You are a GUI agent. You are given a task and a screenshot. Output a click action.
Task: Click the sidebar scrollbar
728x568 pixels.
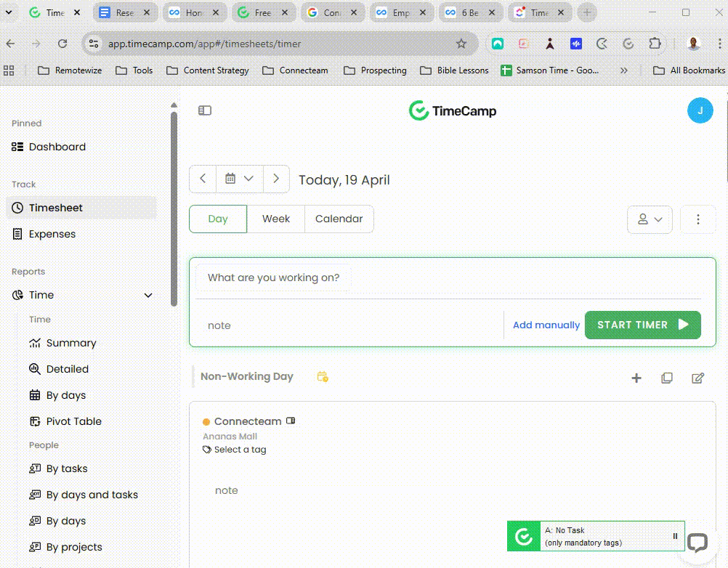(x=174, y=209)
